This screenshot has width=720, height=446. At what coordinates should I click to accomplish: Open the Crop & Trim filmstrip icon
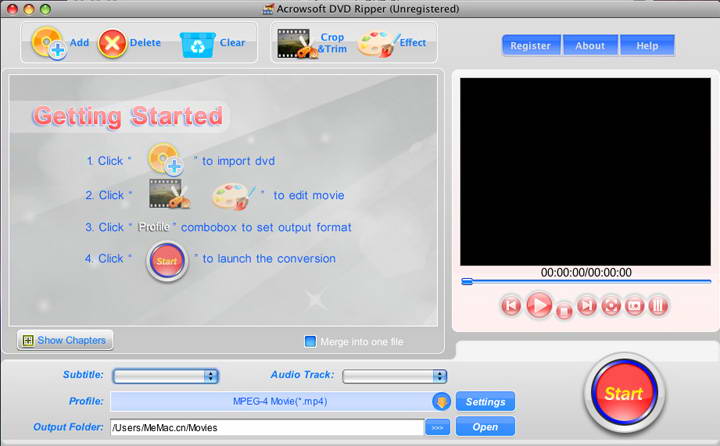click(x=298, y=44)
